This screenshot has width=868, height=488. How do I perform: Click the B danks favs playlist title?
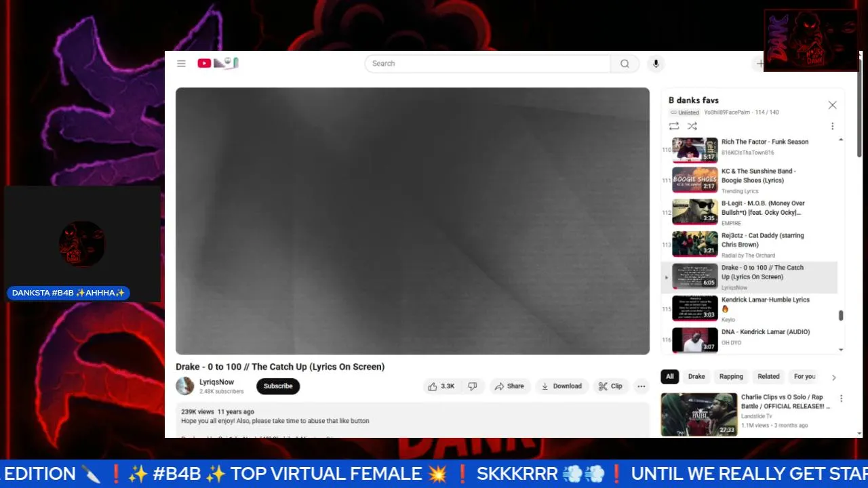(693, 100)
